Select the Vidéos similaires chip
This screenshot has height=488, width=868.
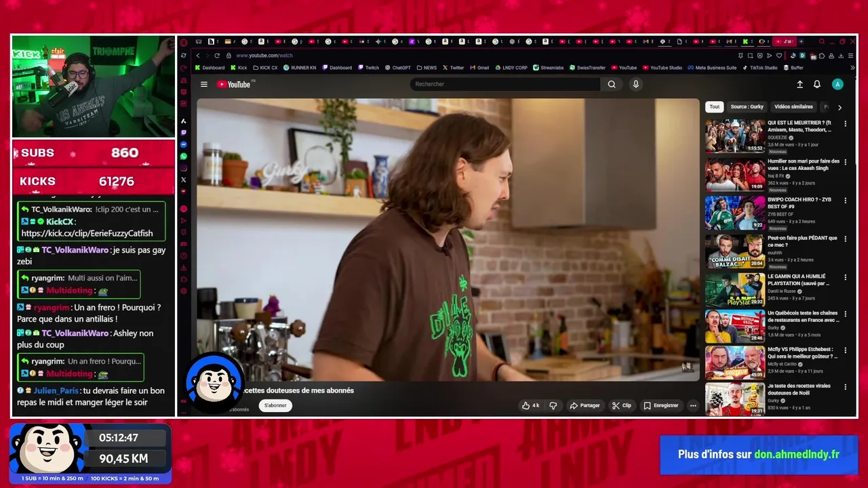[x=793, y=106]
